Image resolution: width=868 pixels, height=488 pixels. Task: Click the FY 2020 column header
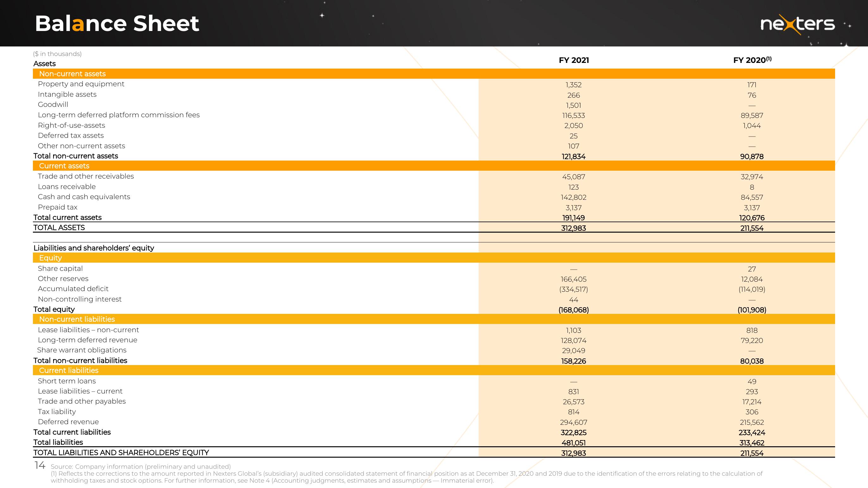[752, 59]
